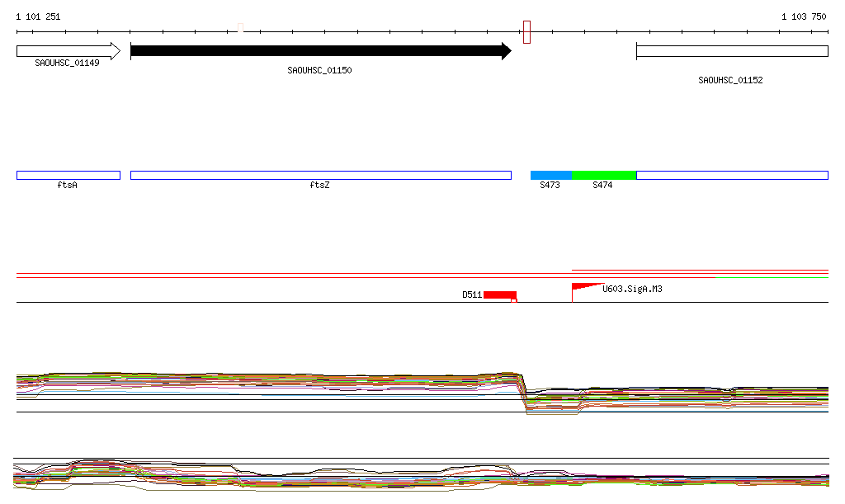This screenshot has width=845, height=504.
Task: Click the ftsA gene box
Action: pos(68,175)
